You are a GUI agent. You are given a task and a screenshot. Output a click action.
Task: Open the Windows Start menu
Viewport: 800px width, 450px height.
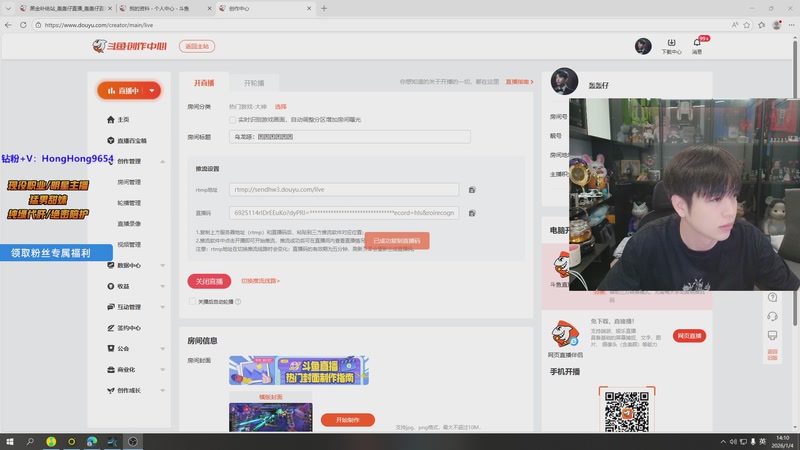[x=9, y=441]
